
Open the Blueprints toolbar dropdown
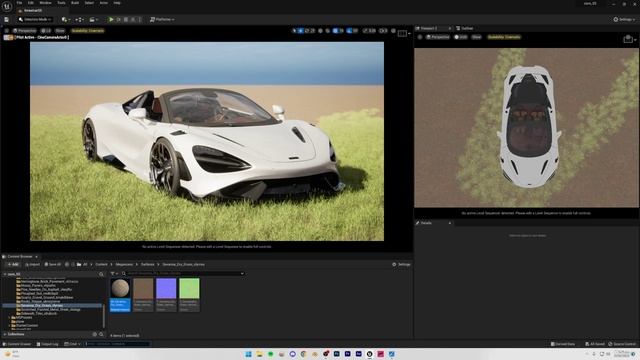point(80,19)
